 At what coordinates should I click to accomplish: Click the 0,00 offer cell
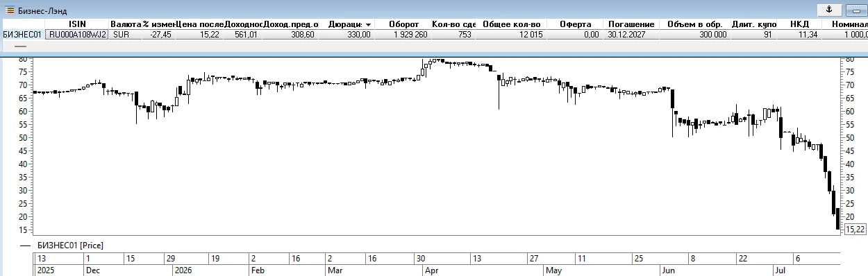[575, 34]
